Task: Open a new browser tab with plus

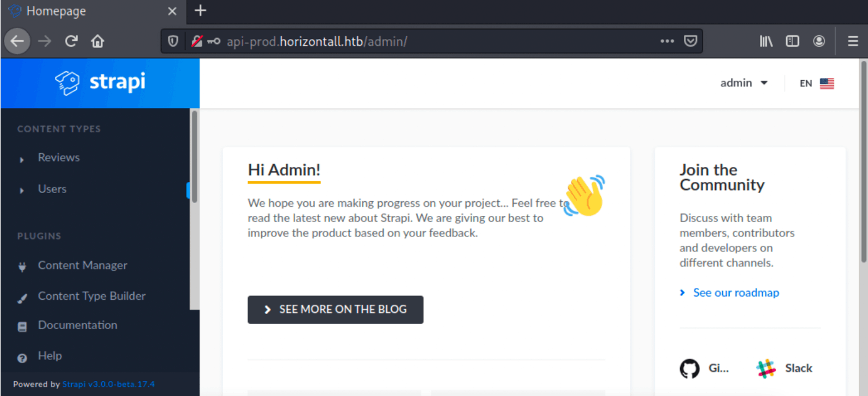Action: 200,11
